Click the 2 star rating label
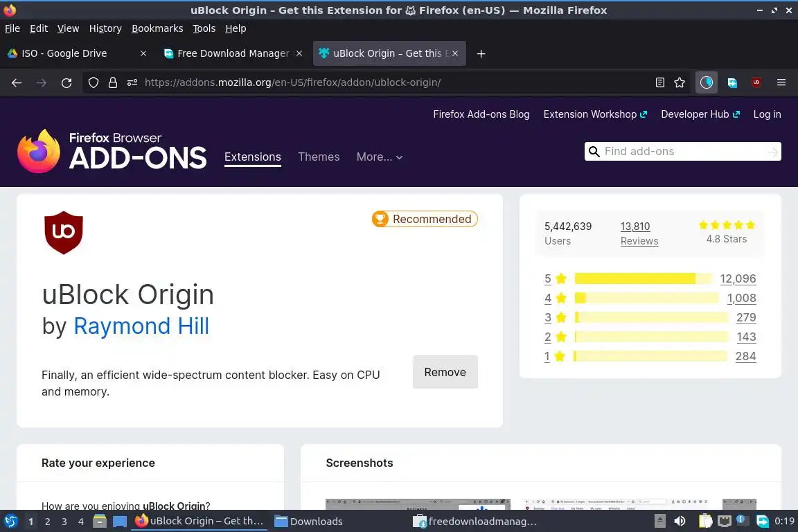798x532 pixels. [556, 337]
